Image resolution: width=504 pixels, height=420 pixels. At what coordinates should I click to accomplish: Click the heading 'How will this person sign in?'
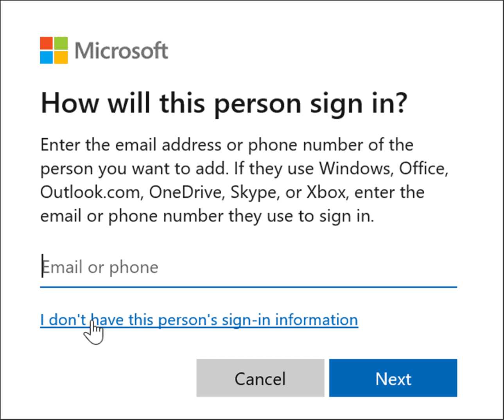[225, 103]
